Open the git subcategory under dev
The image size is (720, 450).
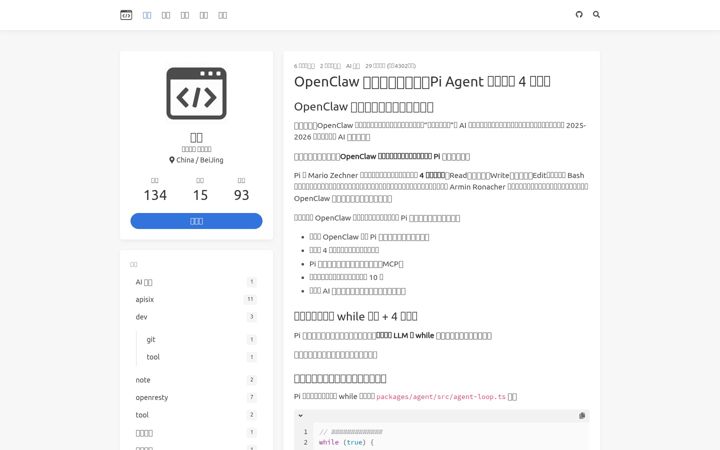point(201,339)
